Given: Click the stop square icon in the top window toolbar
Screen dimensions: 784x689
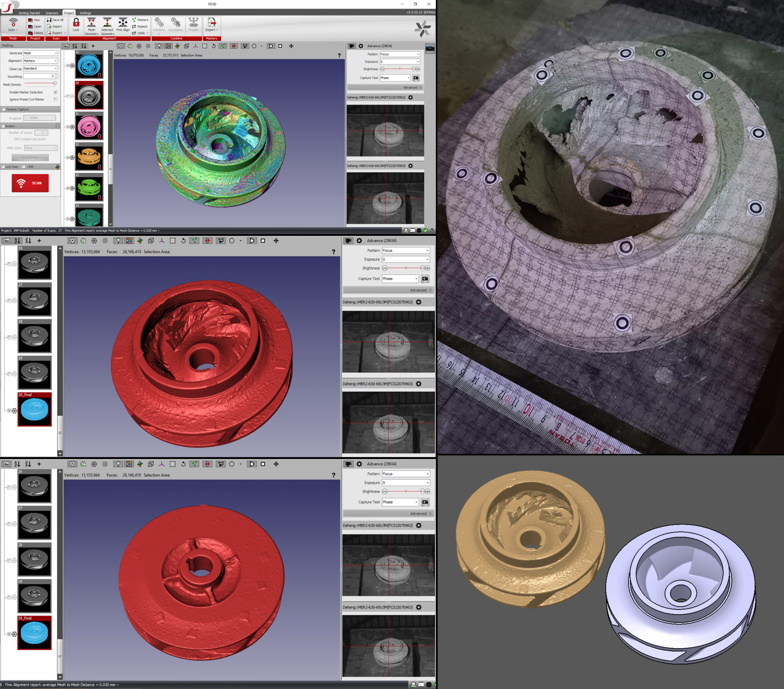Looking at the screenshot, I should [x=280, y=46].
